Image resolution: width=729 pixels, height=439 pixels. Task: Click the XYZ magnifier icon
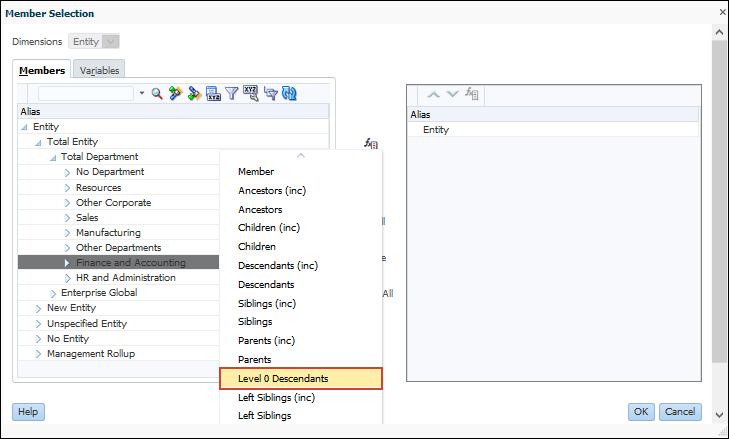click(251, 93)
